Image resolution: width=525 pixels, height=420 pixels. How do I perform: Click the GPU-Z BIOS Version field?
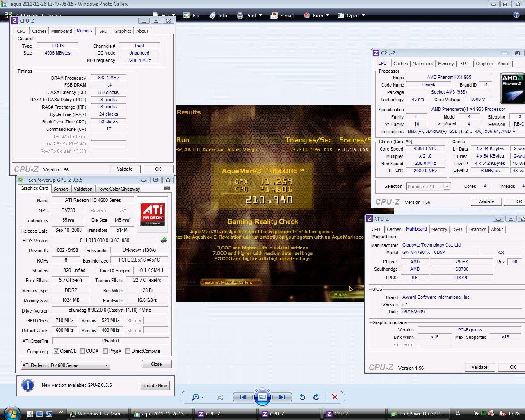tap(105, 240)
